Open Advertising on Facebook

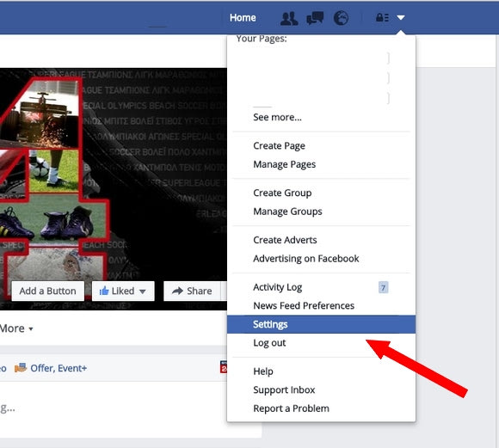tap(305, 258)
